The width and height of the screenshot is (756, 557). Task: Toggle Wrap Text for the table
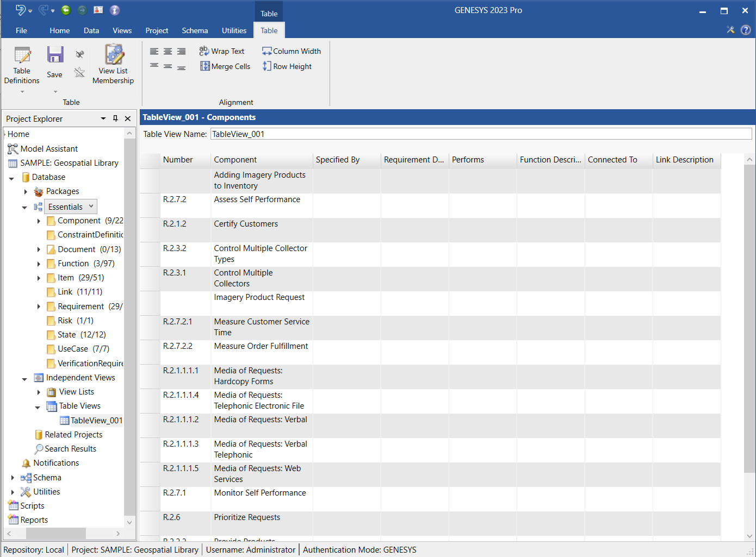[x=222, y=51]
